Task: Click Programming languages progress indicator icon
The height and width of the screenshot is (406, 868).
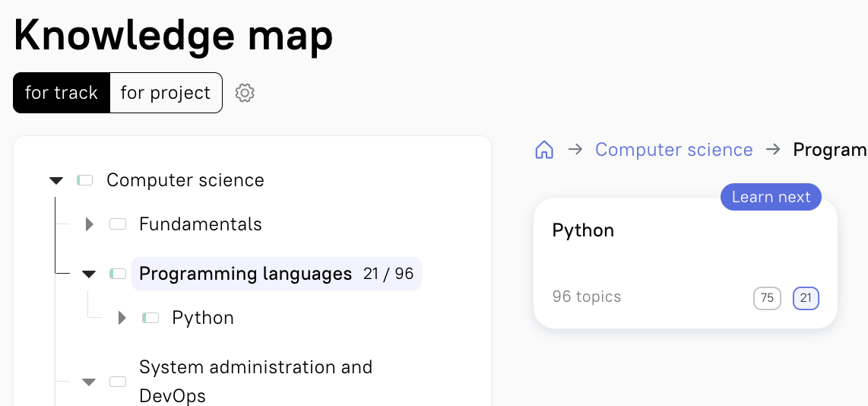Action: point(118,274)
